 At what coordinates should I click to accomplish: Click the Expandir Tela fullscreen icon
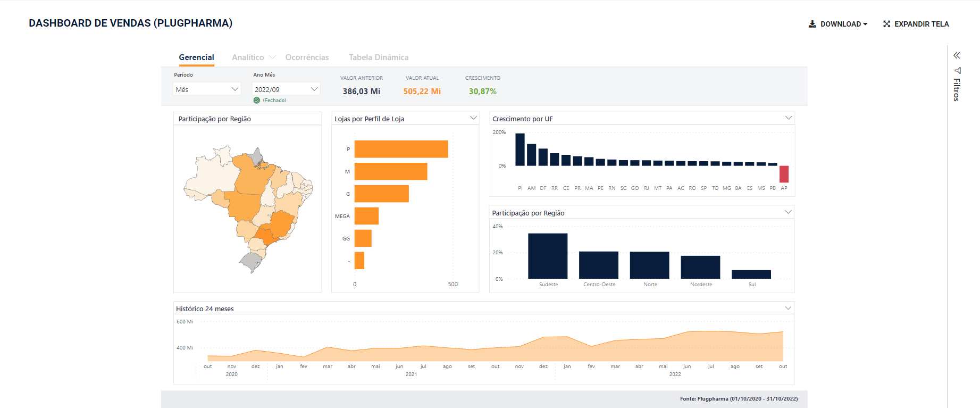tap(886, 24)
